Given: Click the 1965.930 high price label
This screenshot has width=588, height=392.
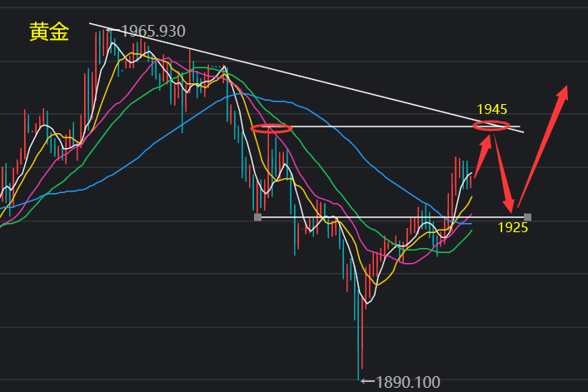Looking at the screenshot, I should click(x=152, y=32).
